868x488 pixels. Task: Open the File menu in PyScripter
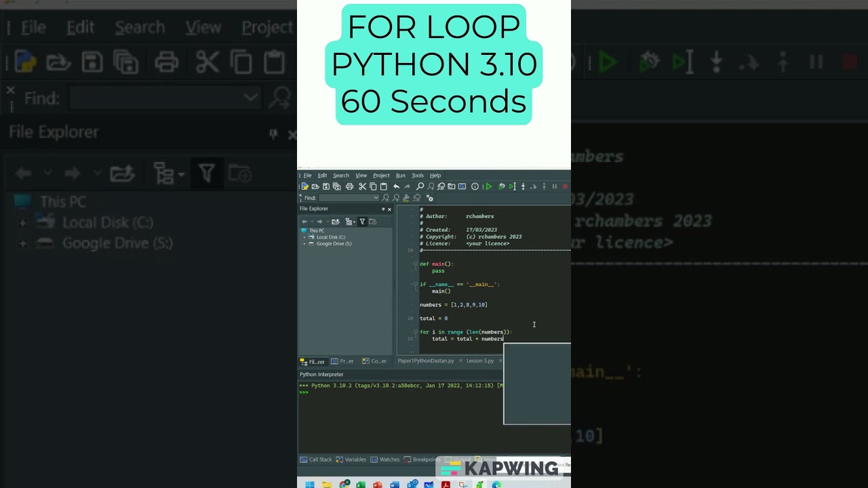click(307, 176)
